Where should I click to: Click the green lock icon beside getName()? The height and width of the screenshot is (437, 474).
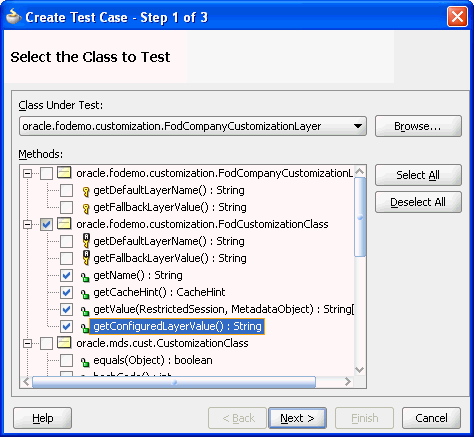[85, 276]
